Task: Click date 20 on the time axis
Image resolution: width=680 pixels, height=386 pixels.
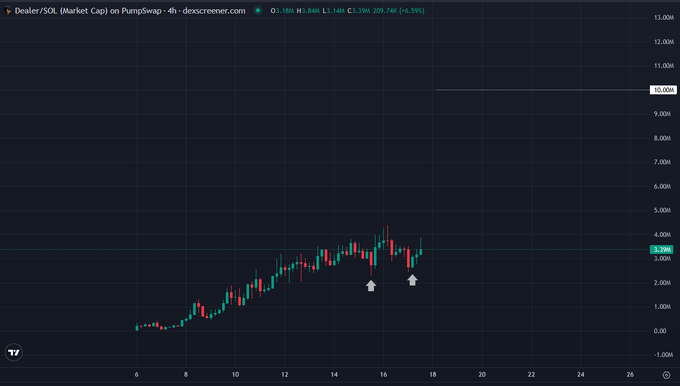Action: pyautogui.click(x=482, y=375)
